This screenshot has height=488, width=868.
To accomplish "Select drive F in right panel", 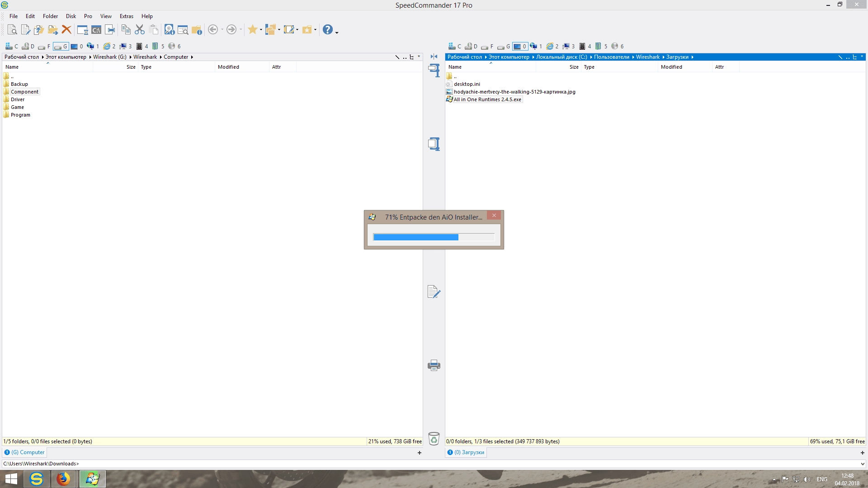I will coord(487,46).
